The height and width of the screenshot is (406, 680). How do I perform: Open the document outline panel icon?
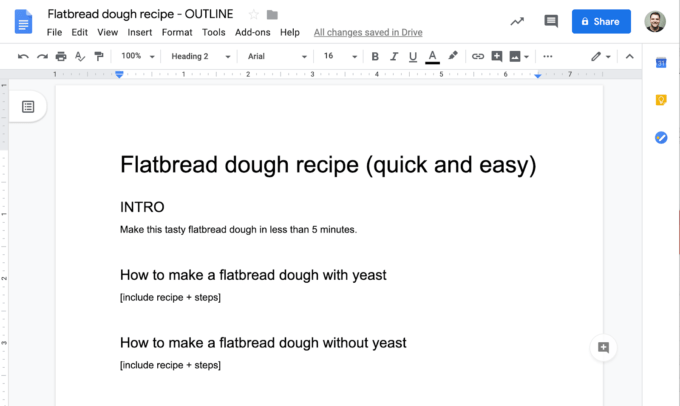click(x=28, y=106)
